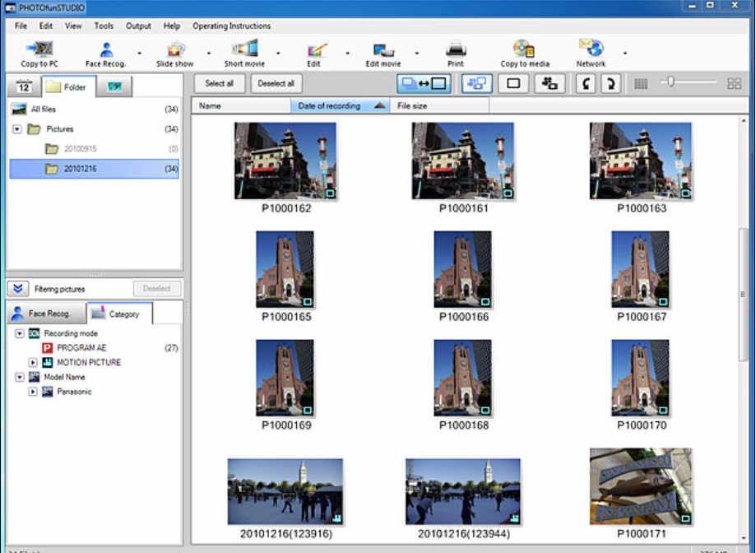Select the All files entry
756x553 pixels.
[95, 109]
